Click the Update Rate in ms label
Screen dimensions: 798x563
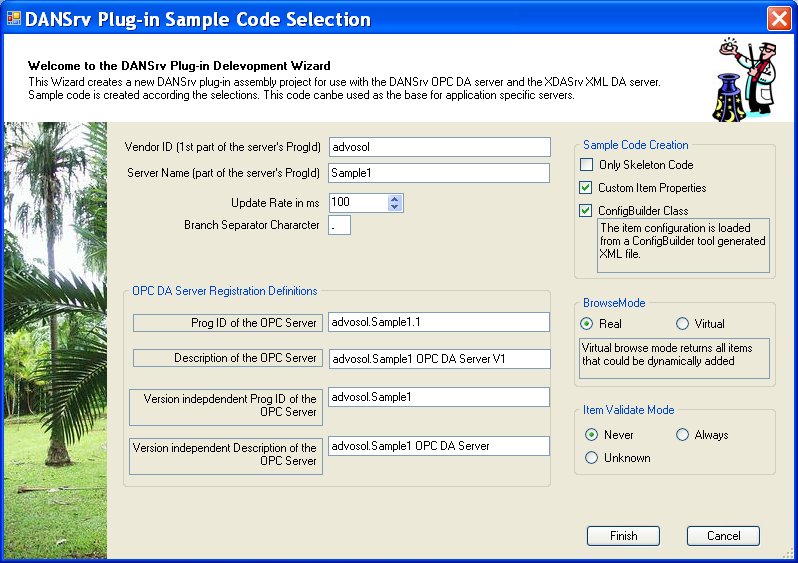pos(275,203)
